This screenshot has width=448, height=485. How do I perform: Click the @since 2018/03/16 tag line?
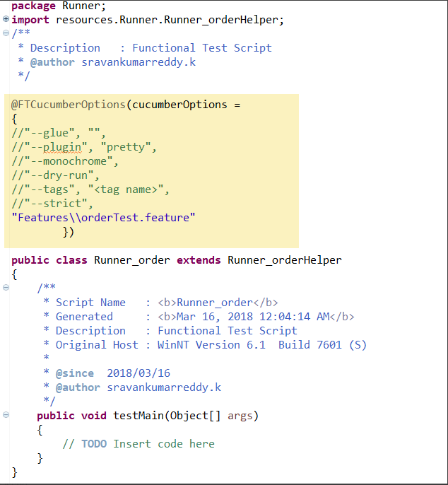click(x=113, y=373)
